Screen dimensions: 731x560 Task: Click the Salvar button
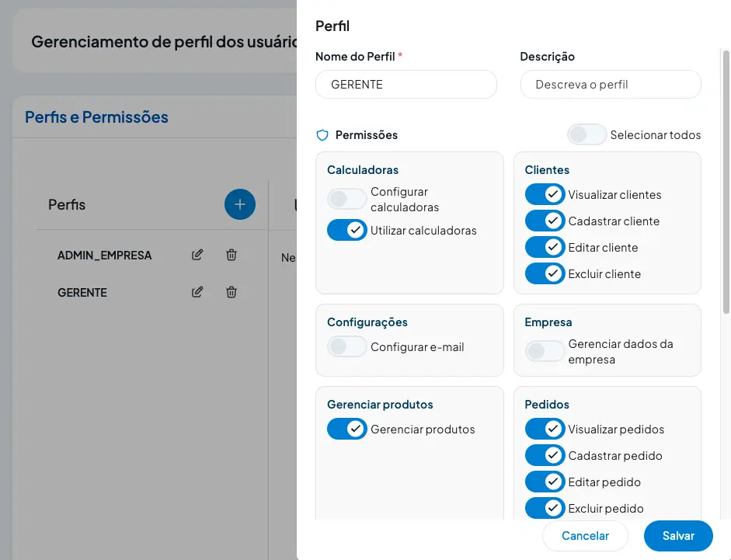[x=677, y=536]
